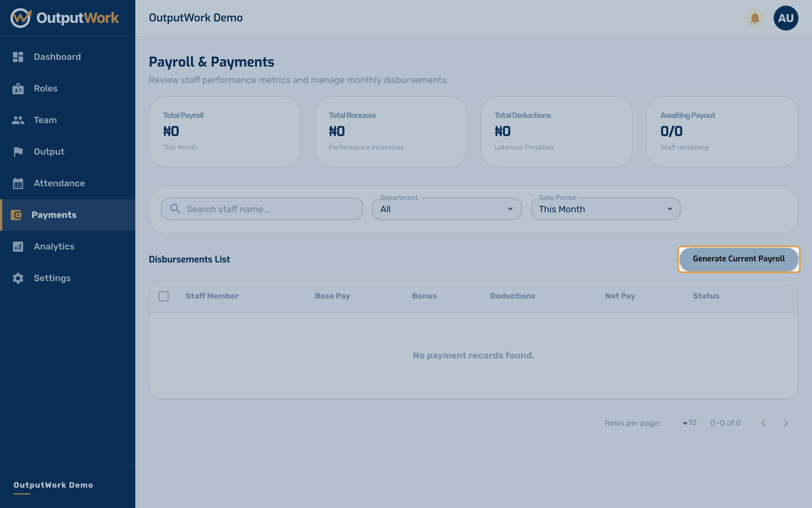Click the search magnifier icon

pyautogui.click(x=175, y=209)
